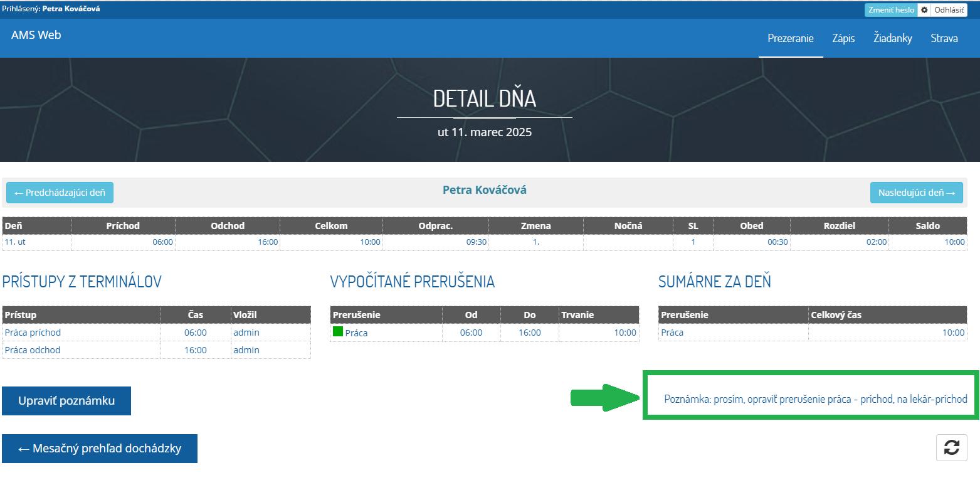
Task: Select the Práca odchod terminal entry
Action: click(x=33, y=349)
